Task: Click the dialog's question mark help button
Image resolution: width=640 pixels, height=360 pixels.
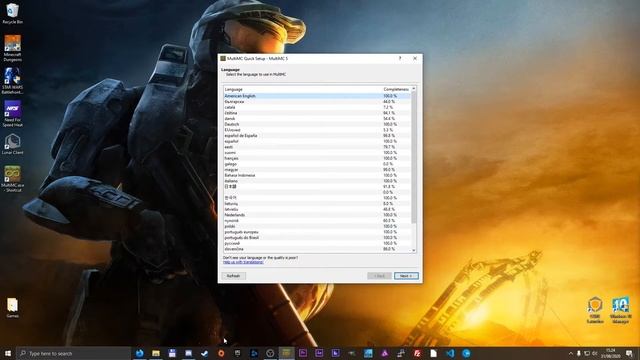Action: pyautogui.click(x=400, y=58)
